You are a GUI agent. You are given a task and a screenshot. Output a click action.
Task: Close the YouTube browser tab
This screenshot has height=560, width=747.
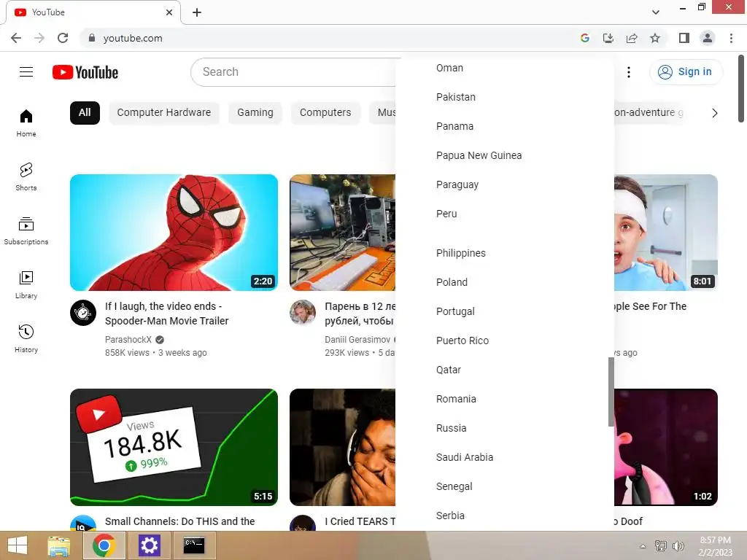click(x=169, y=12)
